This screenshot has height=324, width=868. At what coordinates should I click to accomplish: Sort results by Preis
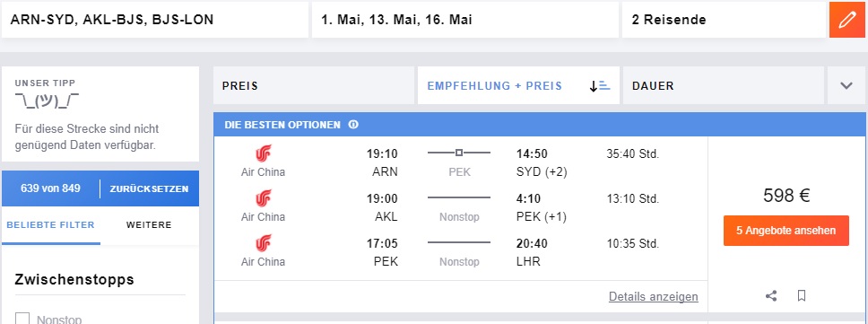tap(313, 86)
